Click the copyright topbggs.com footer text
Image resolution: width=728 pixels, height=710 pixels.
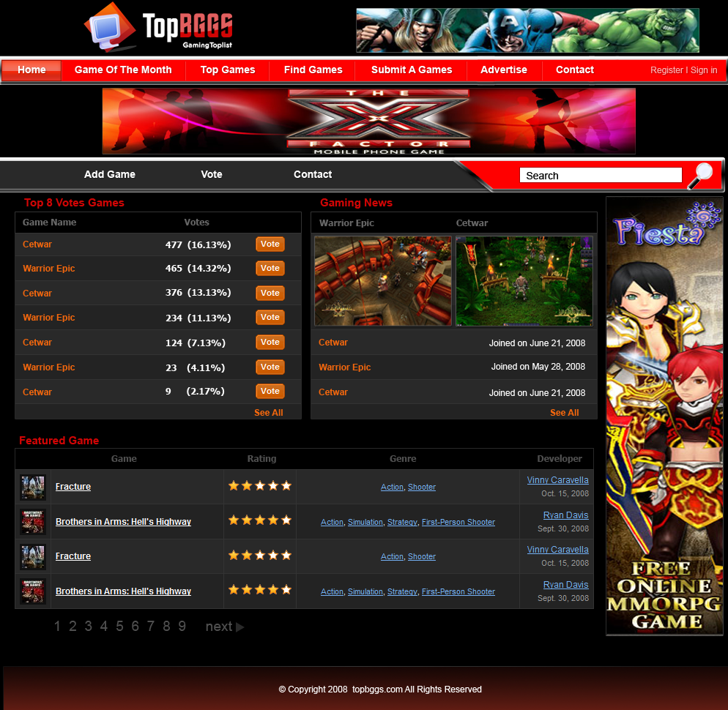(380, 689)
